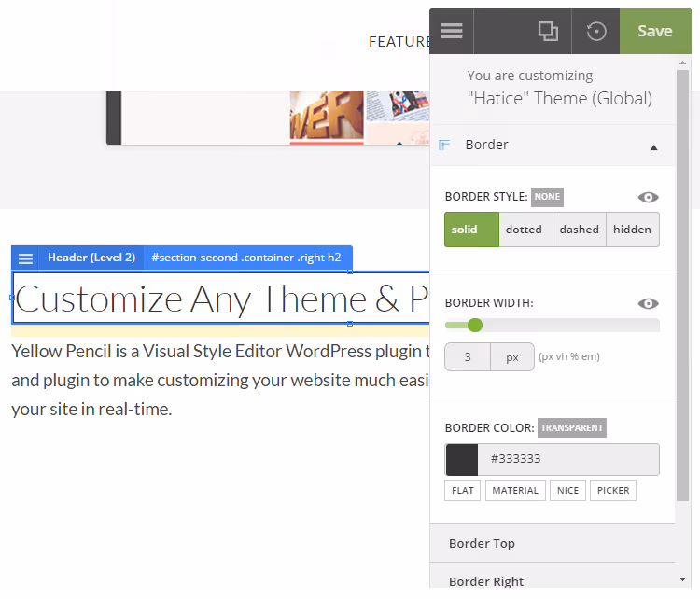Click the BORDER STYLE label
Viewport: 700px width, 599px height.
486,197
